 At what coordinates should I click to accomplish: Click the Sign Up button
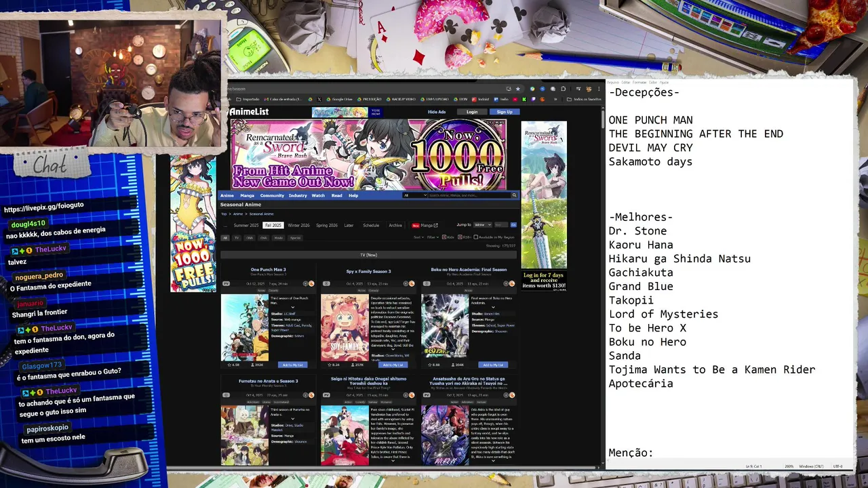(505, 112)
